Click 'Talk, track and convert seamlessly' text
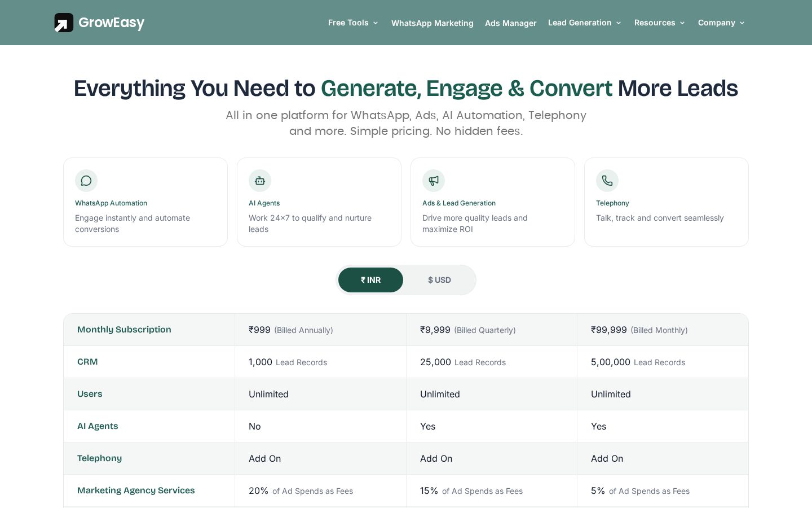This screenshot has height=508, width=812. (x=660, y=218)
